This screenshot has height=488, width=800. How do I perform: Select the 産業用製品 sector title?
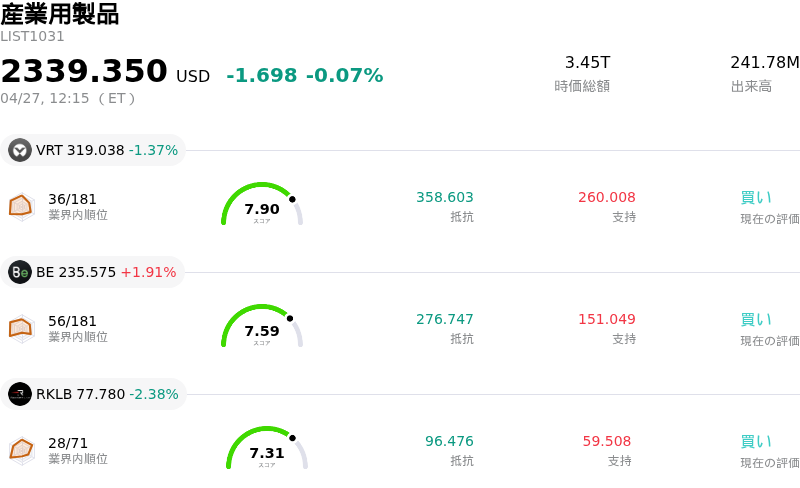point(60,14)
